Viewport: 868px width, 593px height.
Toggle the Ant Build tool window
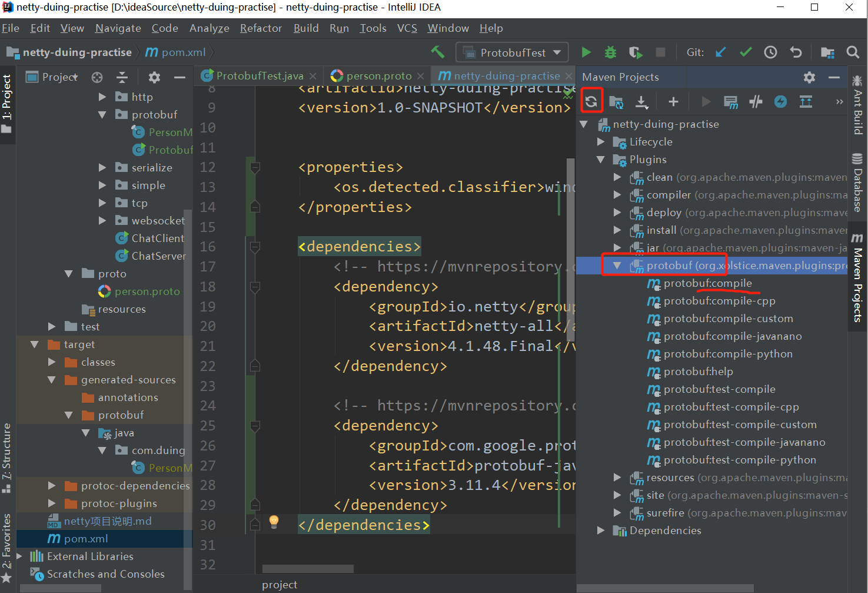[x=857, y=106]
